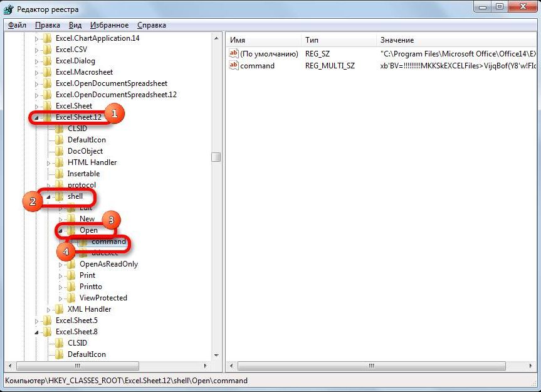Select the Excel.Dialog folder icon
Viewport: 541px width, 392px height.
48,61
